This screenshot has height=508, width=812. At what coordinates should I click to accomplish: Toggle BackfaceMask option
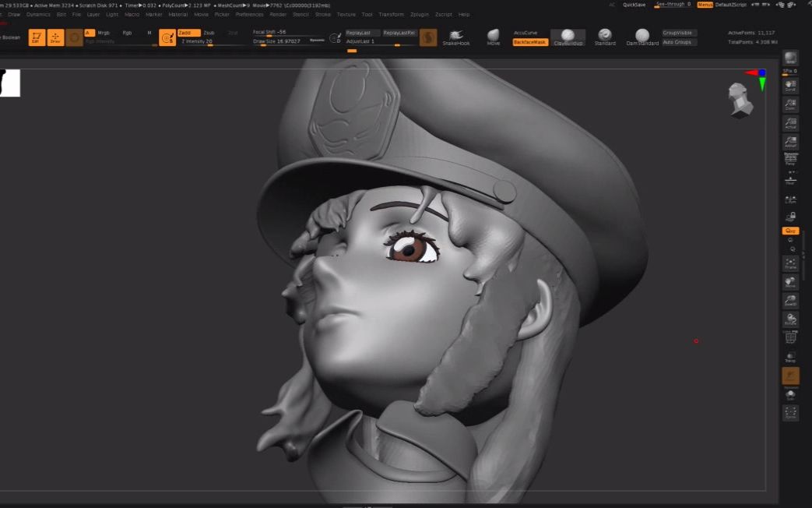click(x=529, y=42)
